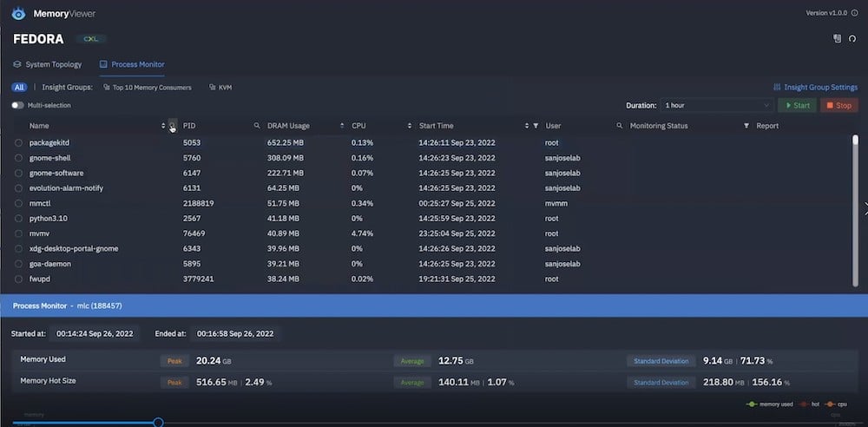Viewport: 868px width, 427px height.
Task: Toggle the hot legend entry
Action: tap(809, 404)
